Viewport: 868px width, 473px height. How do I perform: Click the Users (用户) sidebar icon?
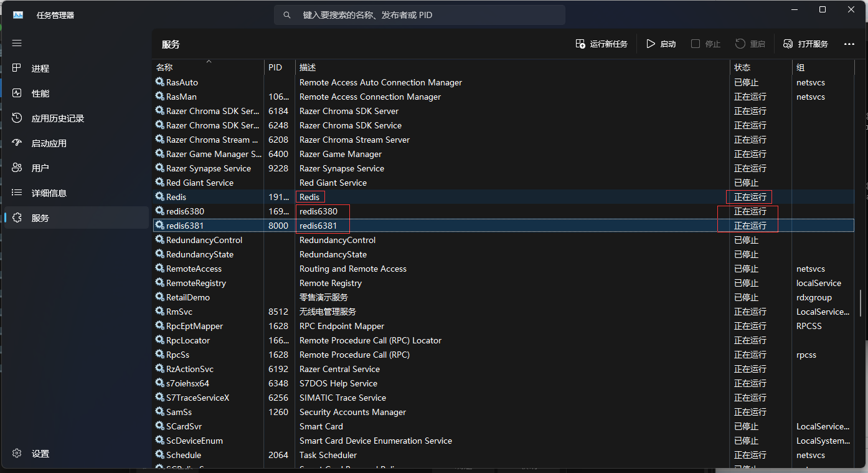[x=17, y=168]
